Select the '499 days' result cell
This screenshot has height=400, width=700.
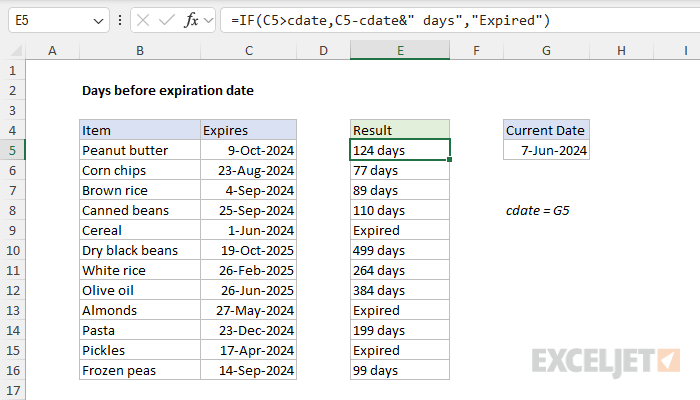(x=400, y=250)
